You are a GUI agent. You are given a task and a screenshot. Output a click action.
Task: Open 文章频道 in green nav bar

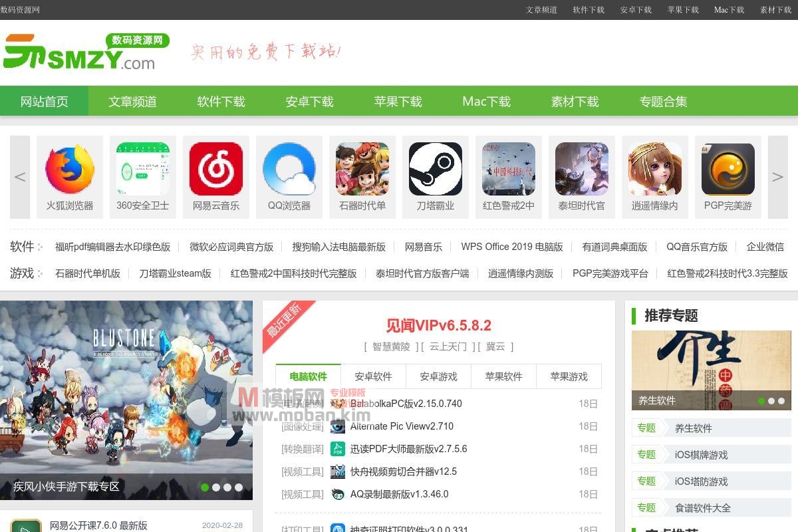(x=132, y=101)
